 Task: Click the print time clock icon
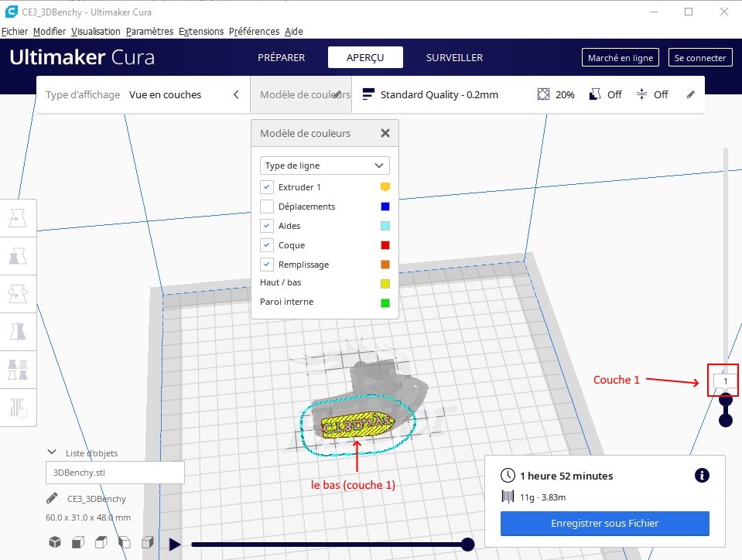508,476
